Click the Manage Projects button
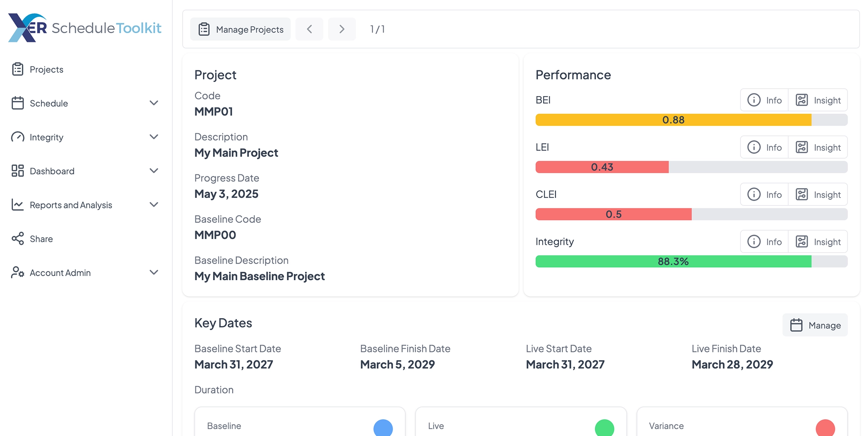The image size is (868, 436). click(x=241, y=29)
